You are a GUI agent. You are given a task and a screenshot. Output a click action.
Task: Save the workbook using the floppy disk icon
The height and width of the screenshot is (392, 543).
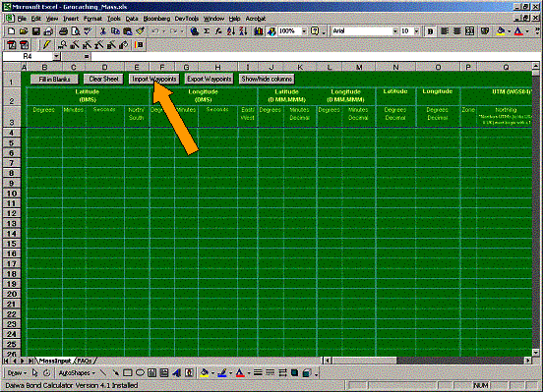(36, 31)
